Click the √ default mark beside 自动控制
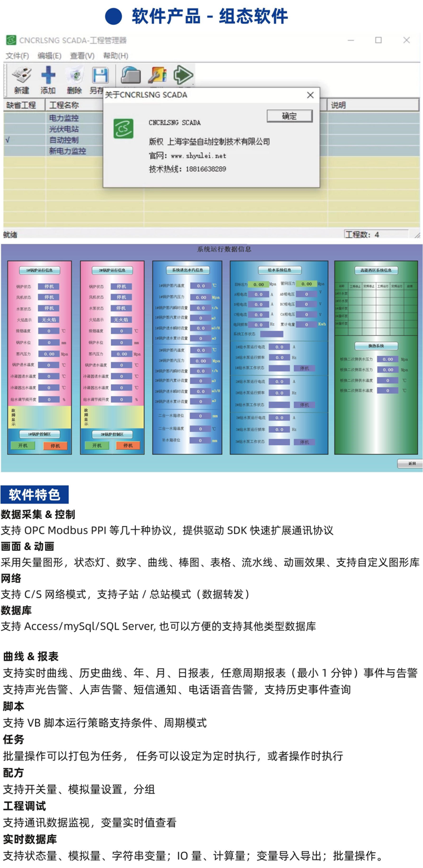 [8, 139]
